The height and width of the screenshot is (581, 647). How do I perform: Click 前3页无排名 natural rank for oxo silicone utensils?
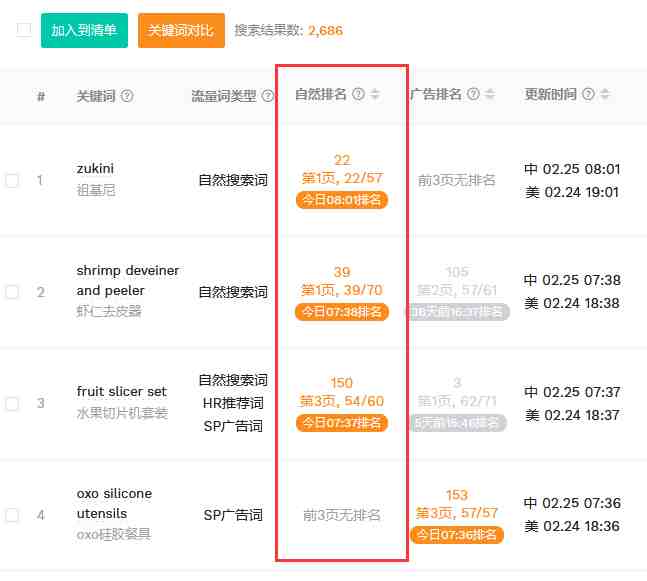tap(342, 515)
